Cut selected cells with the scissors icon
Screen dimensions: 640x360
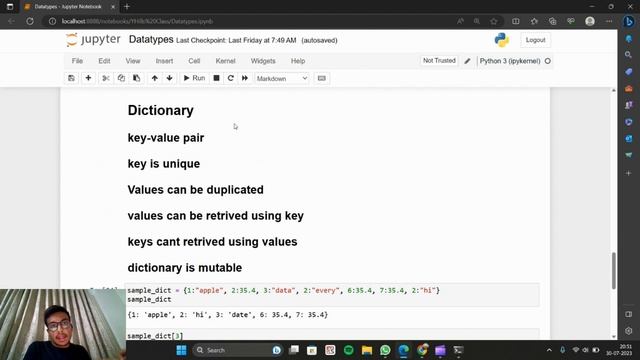(106, 78)
